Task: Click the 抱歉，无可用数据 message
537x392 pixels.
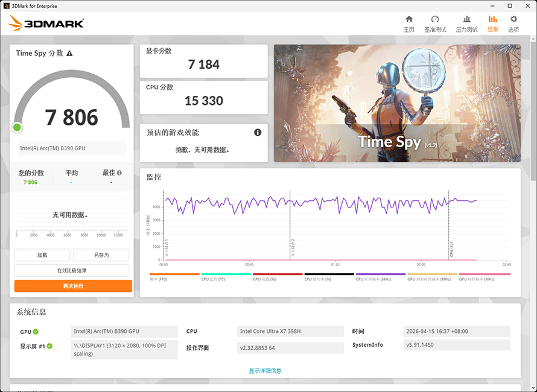Action: pyautogui.click(x=203, y=150)
